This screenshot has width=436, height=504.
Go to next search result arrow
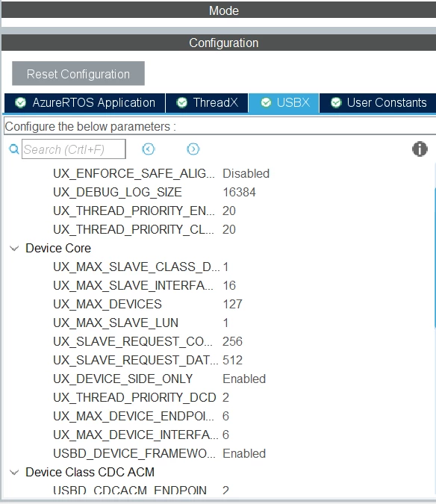click(x=193, y=149)
